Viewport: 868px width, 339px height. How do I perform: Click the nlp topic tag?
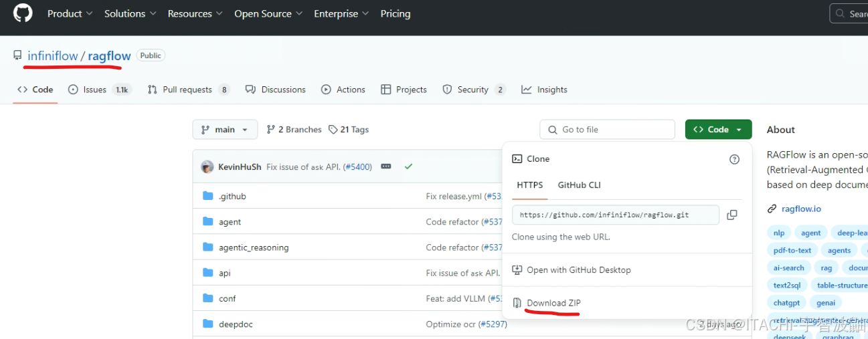click(779, 233)
